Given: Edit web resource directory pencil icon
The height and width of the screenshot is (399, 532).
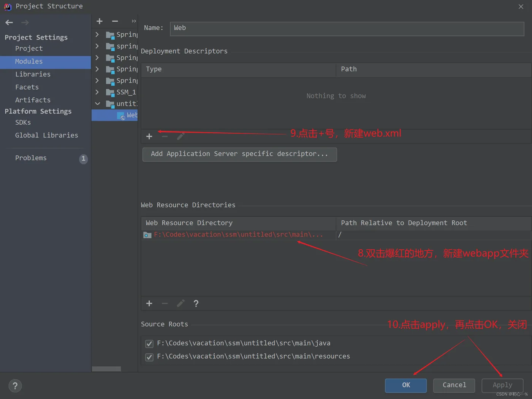Looking at the screenshot, I should [181, 303].
